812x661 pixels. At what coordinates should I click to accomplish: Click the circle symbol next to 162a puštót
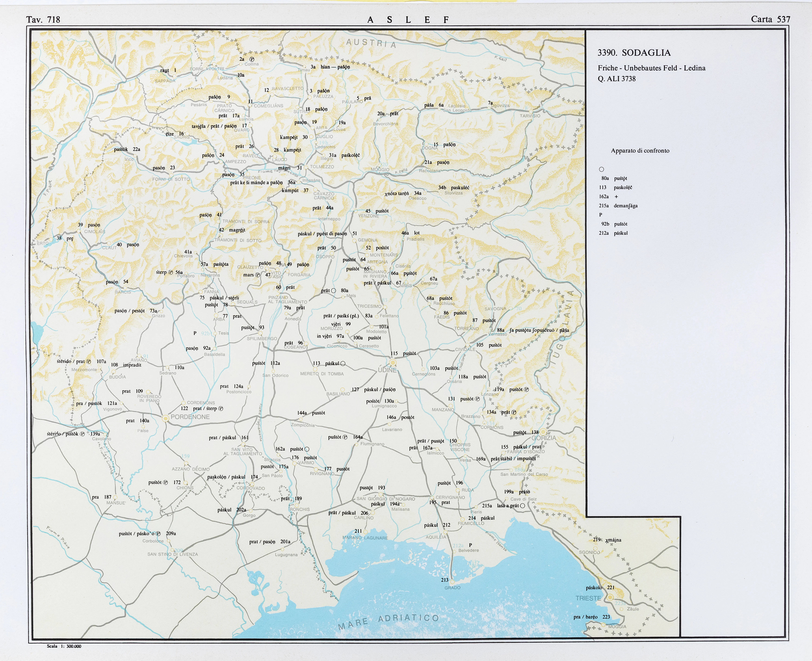pyautogui.click(x=307, y=449)
